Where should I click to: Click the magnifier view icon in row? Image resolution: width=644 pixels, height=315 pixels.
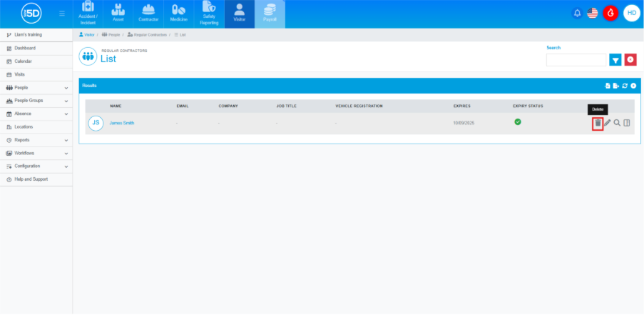coord(617,123)
